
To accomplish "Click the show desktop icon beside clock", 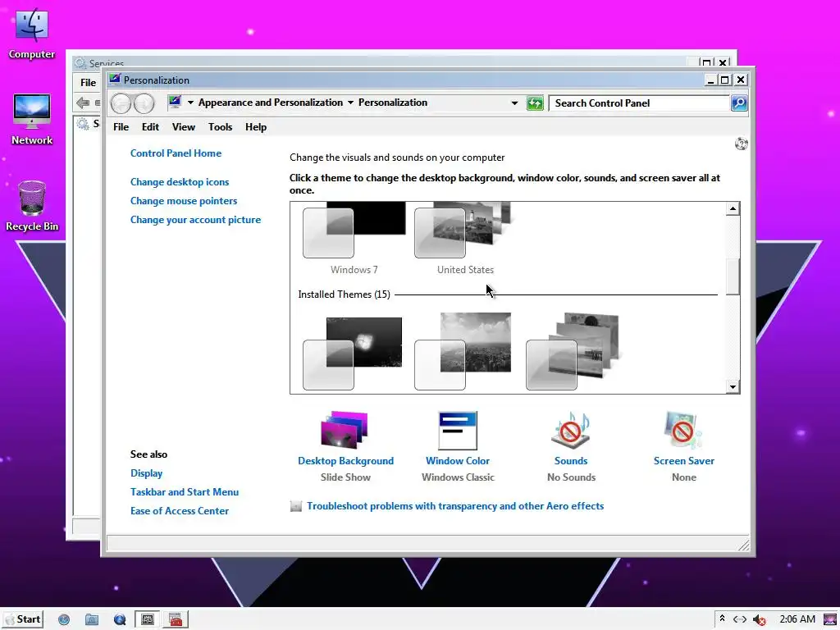I will pos(830,620).
